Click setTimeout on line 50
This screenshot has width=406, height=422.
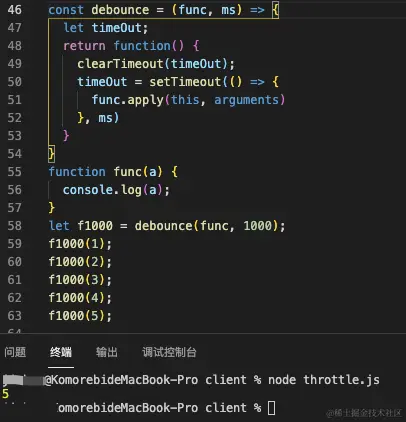pyautogui.click(x=185, y=82)
